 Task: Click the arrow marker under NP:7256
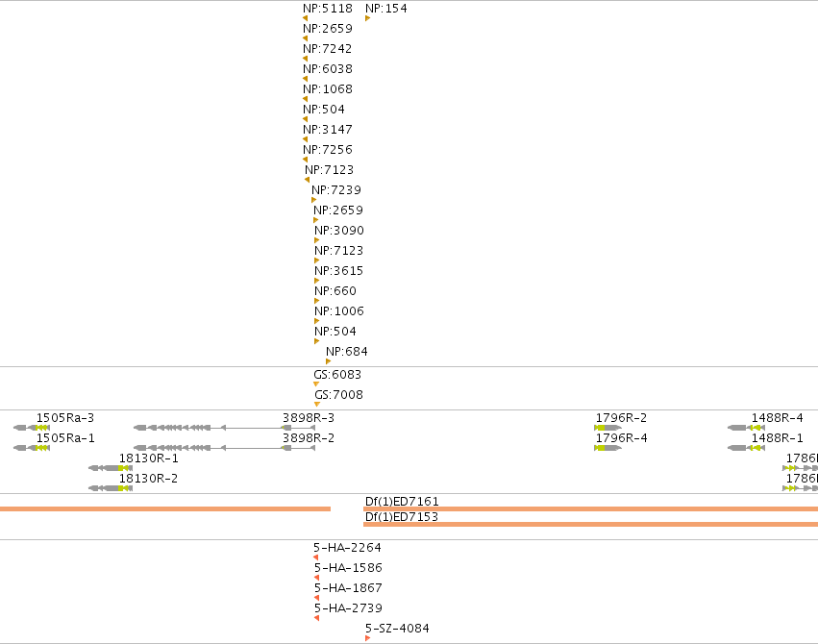coord(305,160)
